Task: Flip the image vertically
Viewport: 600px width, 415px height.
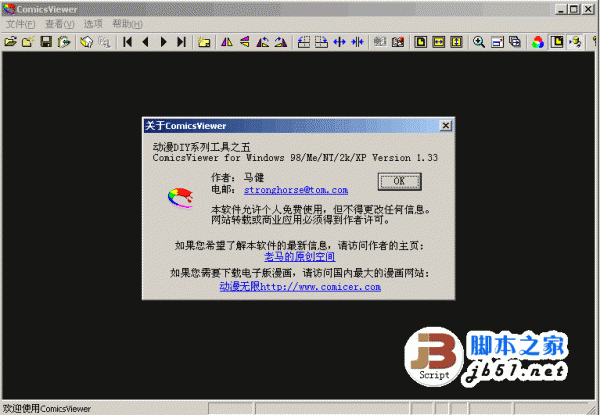Action: (245, 42)
